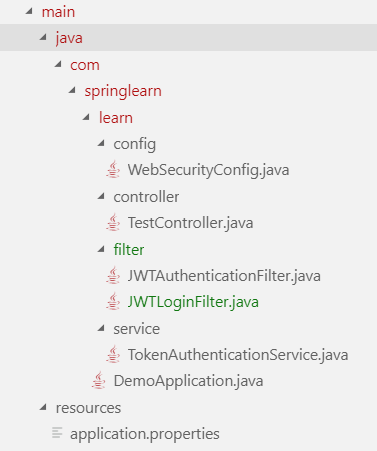Image resolution: width=377 pixels, height=451 pixels.
Task: Collapse the learn folder arrow
Action: click(x=87, y=117)
